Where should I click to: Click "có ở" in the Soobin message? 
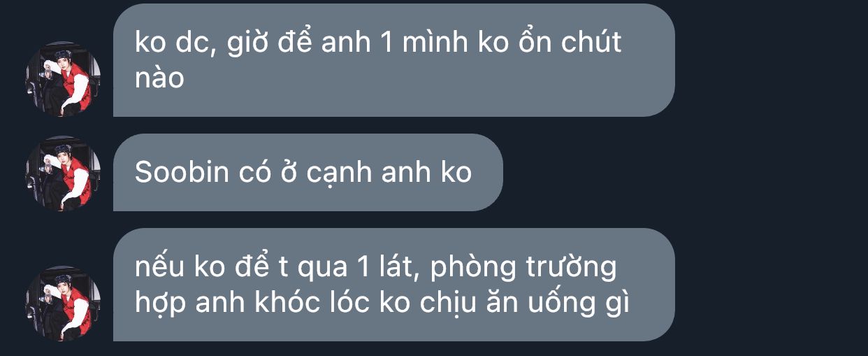pos(268,173)
